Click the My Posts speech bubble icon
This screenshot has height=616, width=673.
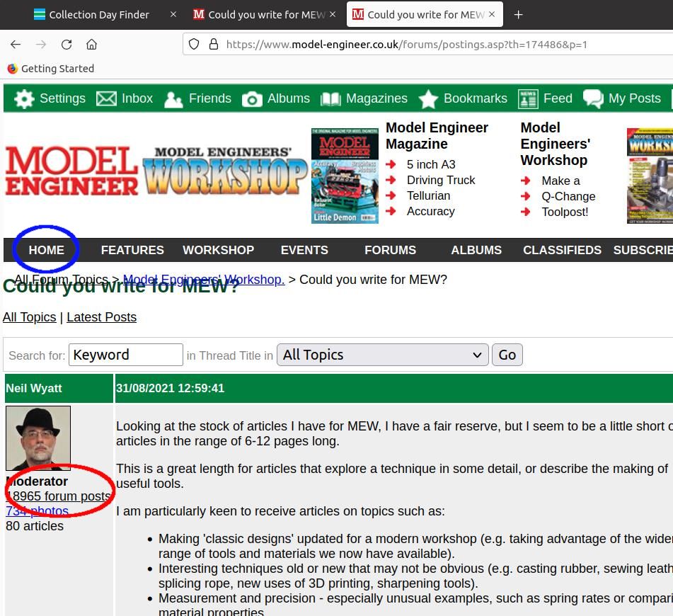[x=593, y=99]
